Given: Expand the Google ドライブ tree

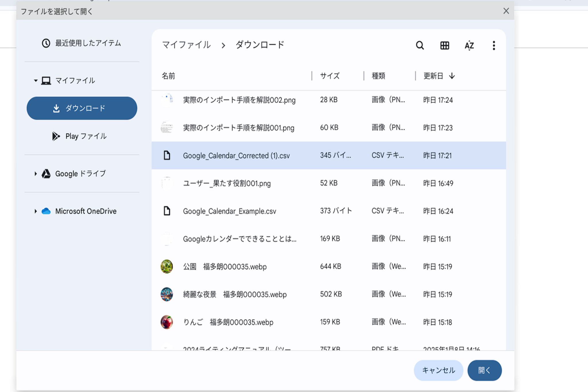Looking at the screenshot, I should point(36,174).
